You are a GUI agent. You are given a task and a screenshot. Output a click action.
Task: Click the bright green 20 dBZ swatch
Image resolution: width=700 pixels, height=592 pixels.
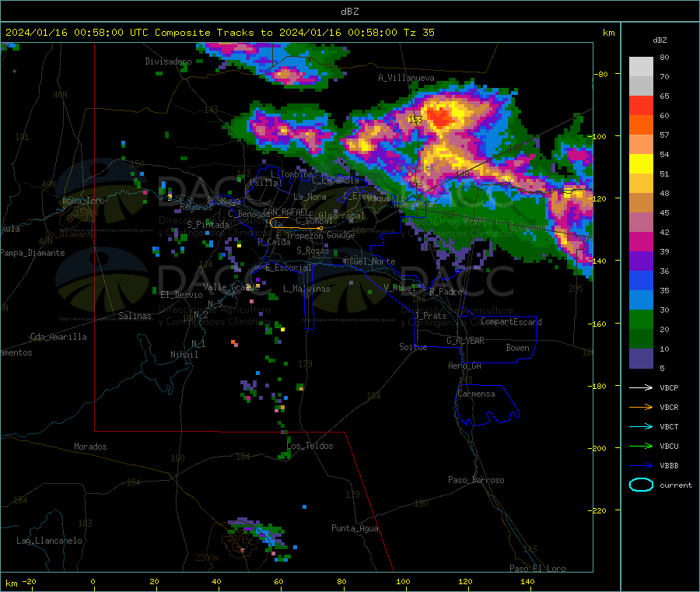point(641,319)
